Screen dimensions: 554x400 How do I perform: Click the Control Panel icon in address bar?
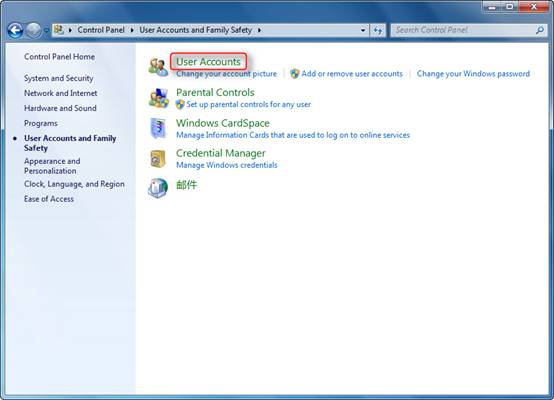(x=59, y=30)
